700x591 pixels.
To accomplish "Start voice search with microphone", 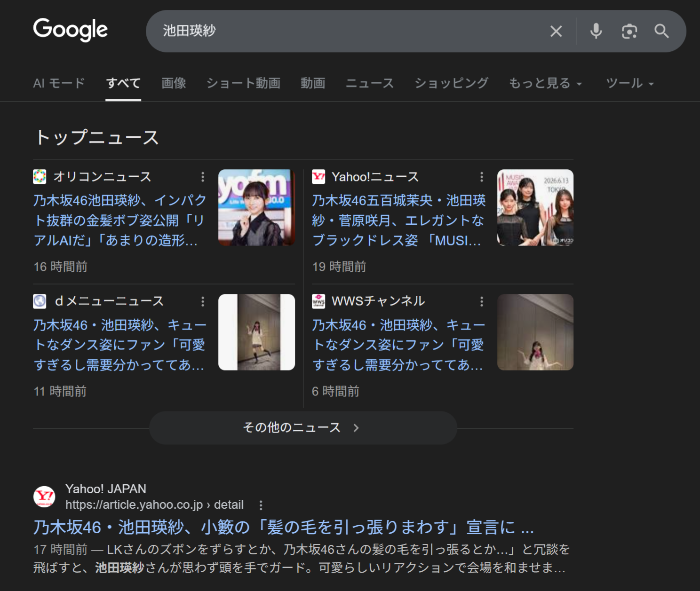I will (596, 32).
